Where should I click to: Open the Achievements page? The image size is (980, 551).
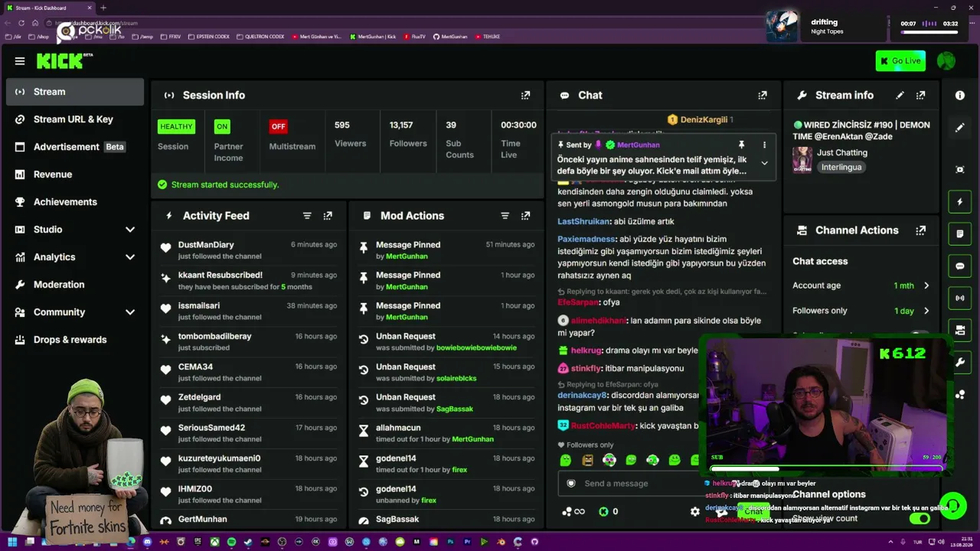coord(75,202)
